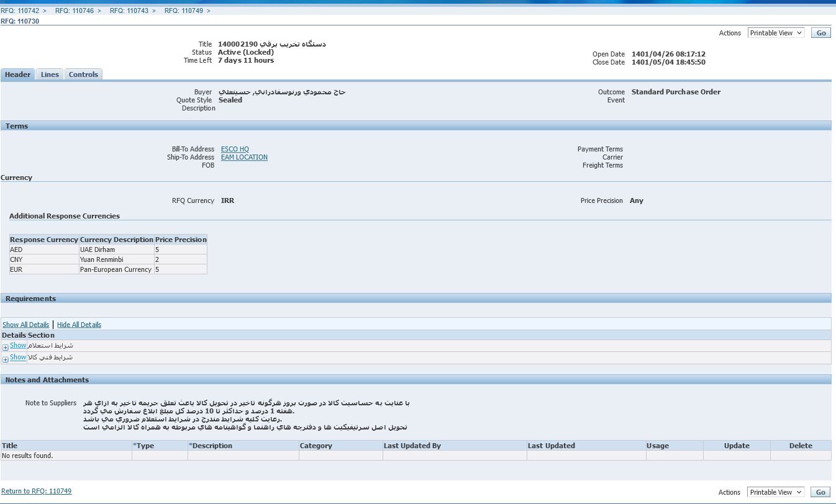Image resolution: width=836 pixels, height=504 pixels.
Task: Click the RFQ: 110730 page heading
Action: [x=20, y=21]
